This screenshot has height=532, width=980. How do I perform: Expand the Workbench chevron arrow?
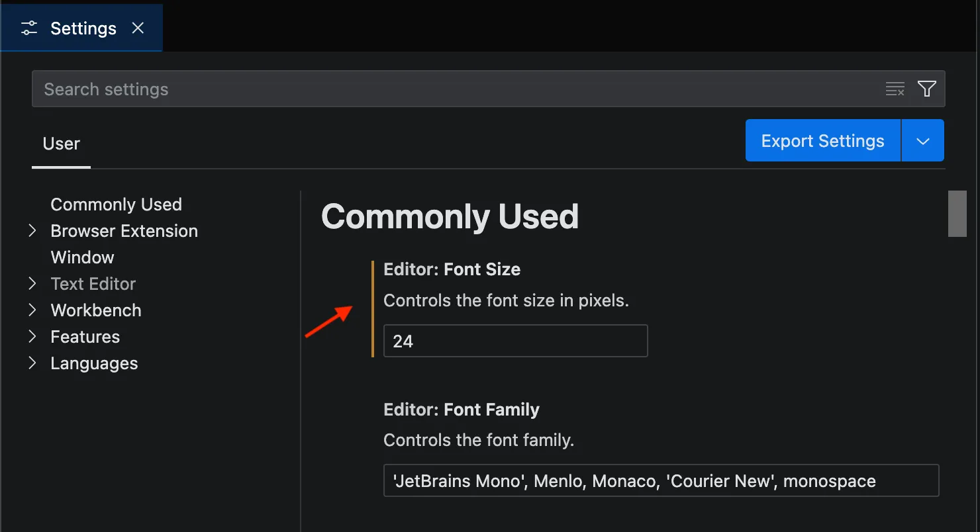pos(32,310)
